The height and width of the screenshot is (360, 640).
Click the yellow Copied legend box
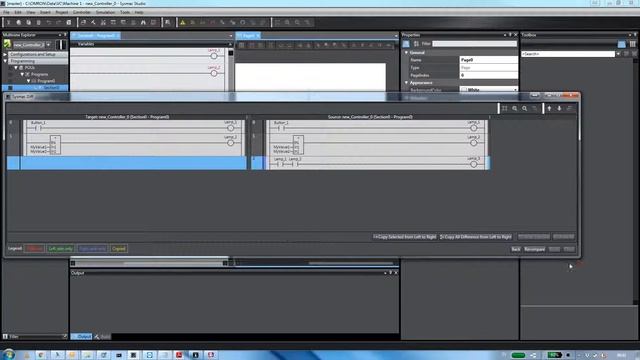coord(119,249)
